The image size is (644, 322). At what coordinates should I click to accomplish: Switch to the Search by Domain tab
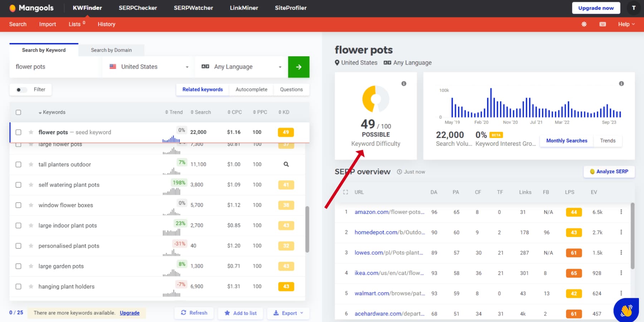pyautogui.click(x=111, y=50)
